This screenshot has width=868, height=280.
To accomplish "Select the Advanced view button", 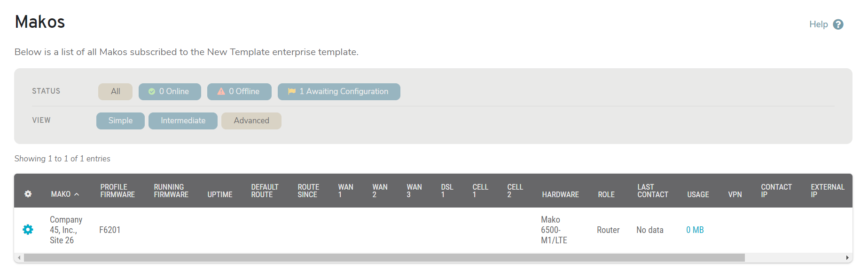I will point(251,120).
